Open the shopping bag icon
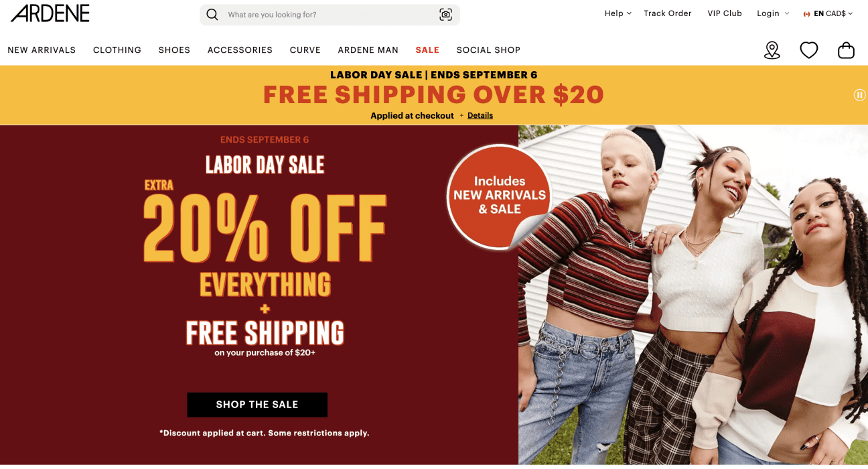 click(x=847, y=50)
